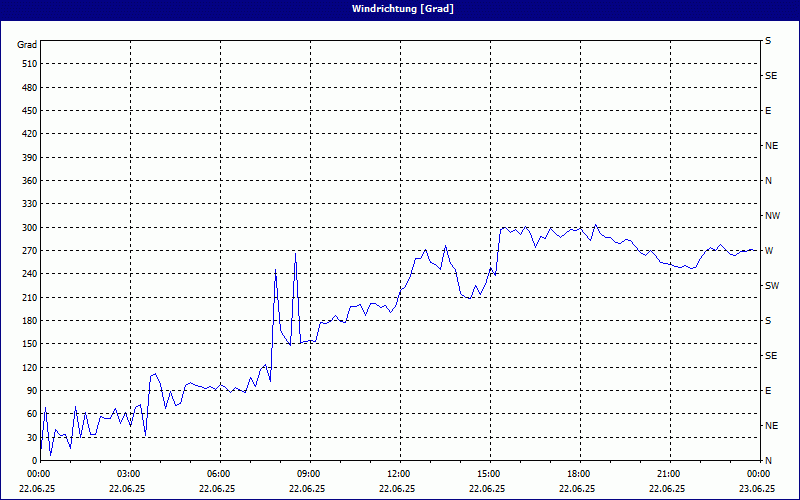The width and height of the screenshot is (800, 500).
Task: Pick the 120 degree axis label
Action: [30, 367]
